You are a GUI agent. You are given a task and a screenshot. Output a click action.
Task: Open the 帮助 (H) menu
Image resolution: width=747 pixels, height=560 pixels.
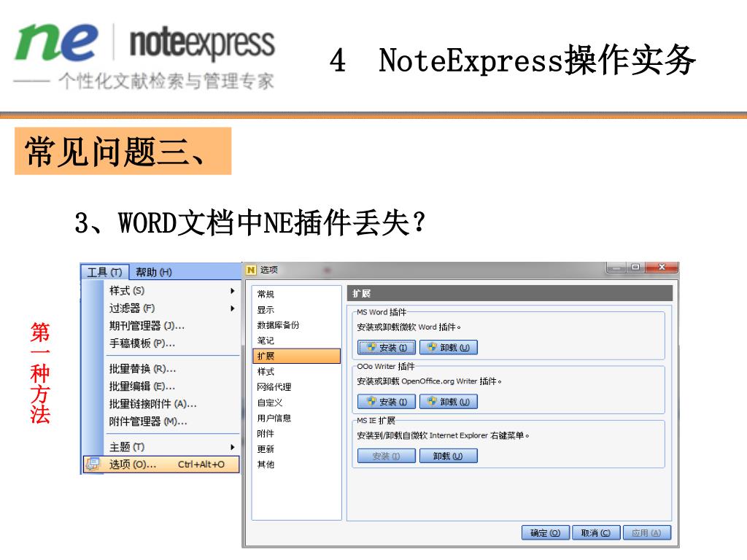pyautogui.click(x=153, y=272)
